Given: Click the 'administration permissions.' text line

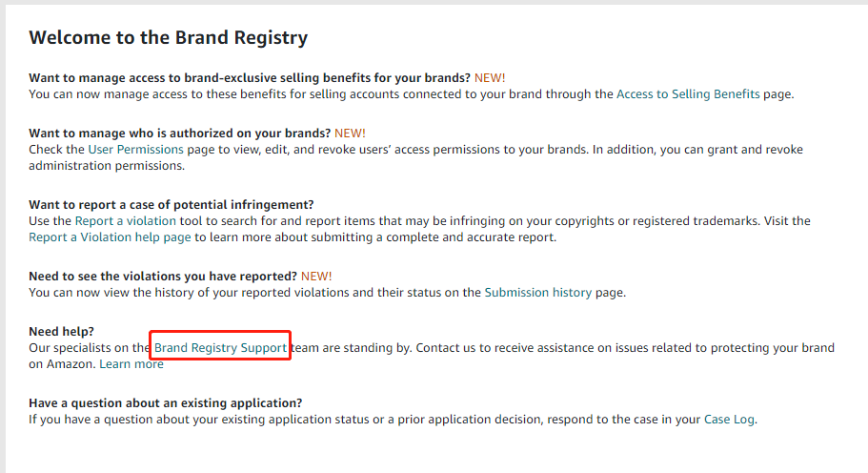Looking at the screenshot, I should click(106, 166).
